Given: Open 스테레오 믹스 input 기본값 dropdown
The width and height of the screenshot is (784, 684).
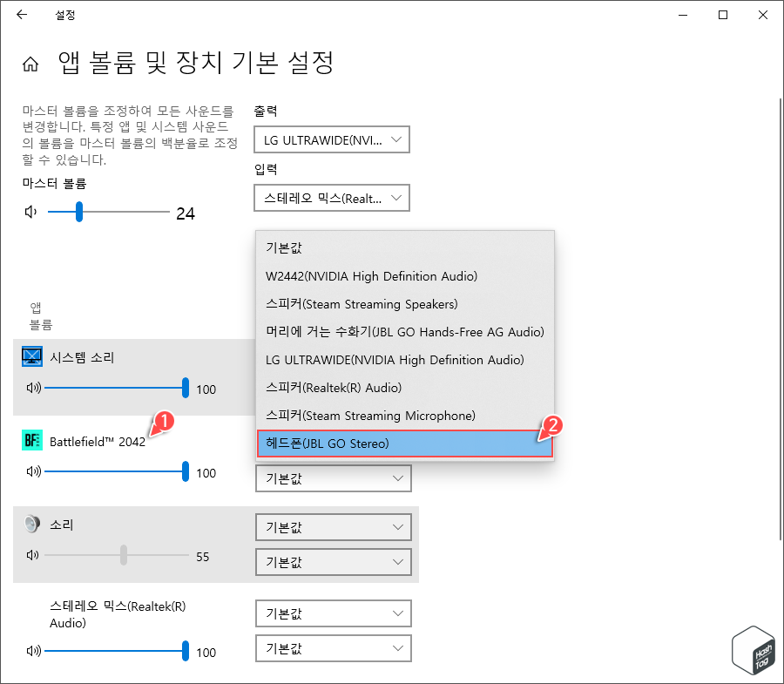Looking at the screenshot, I should pyautogui.click(x=334, y=648).
